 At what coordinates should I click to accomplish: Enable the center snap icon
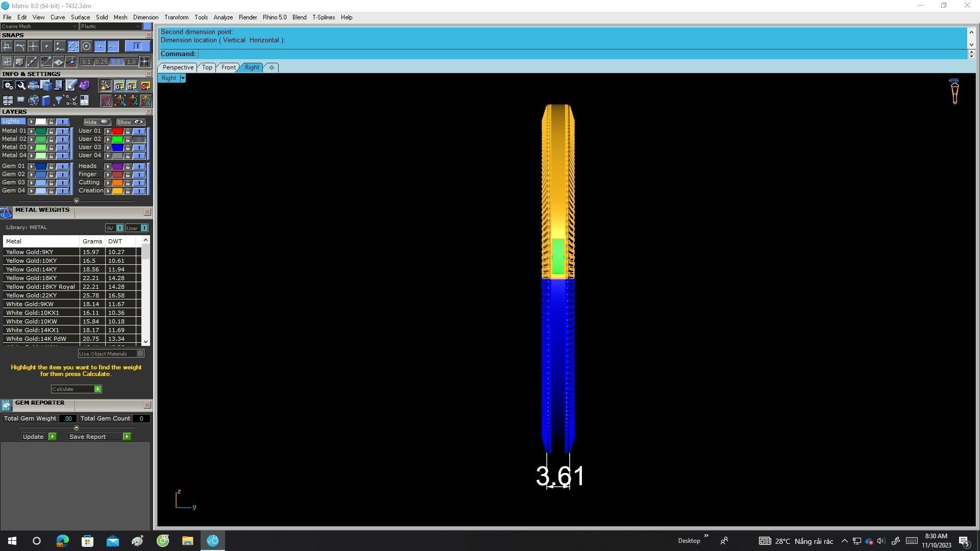tap(86, 46)
